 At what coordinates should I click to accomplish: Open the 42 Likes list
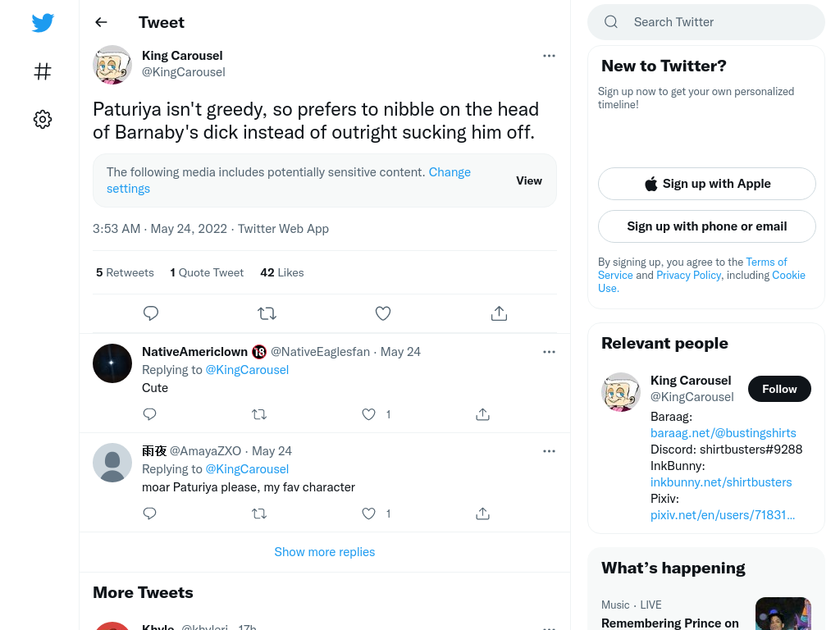tap(282, 272)
